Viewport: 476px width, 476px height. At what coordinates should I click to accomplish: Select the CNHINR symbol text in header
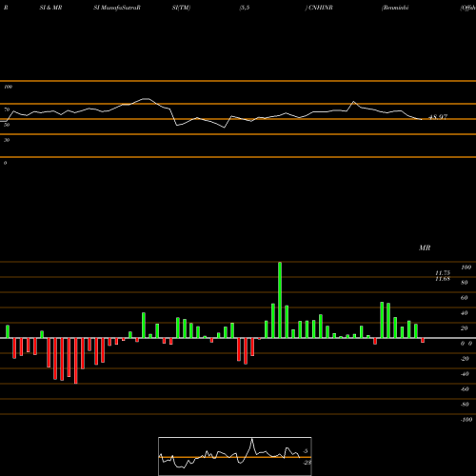pyautogui.click(x=321, y=8)
